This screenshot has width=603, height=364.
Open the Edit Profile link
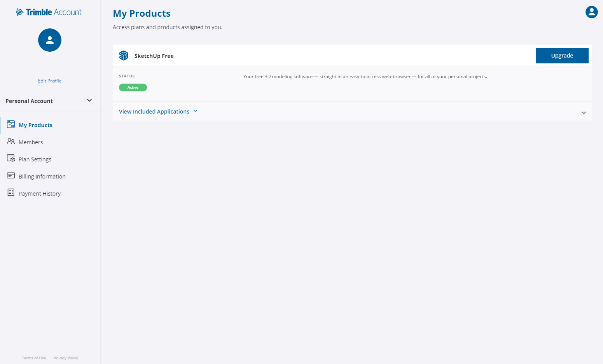coord(50,81)
